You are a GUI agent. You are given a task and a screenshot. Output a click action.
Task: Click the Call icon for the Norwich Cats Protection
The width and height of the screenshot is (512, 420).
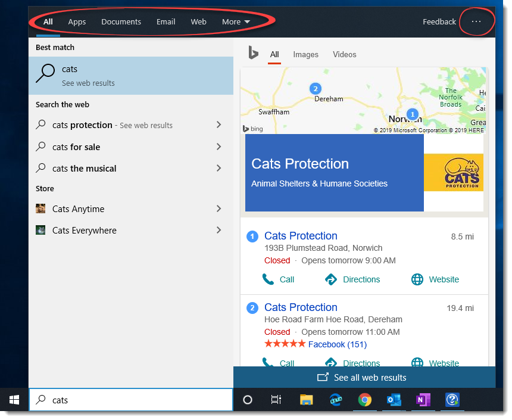pyautogui.click(x=269, y=279)
